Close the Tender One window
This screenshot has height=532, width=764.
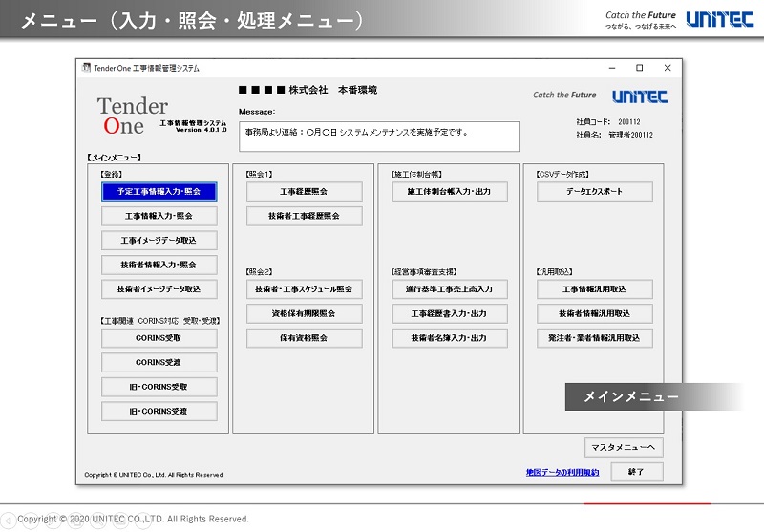668,68
